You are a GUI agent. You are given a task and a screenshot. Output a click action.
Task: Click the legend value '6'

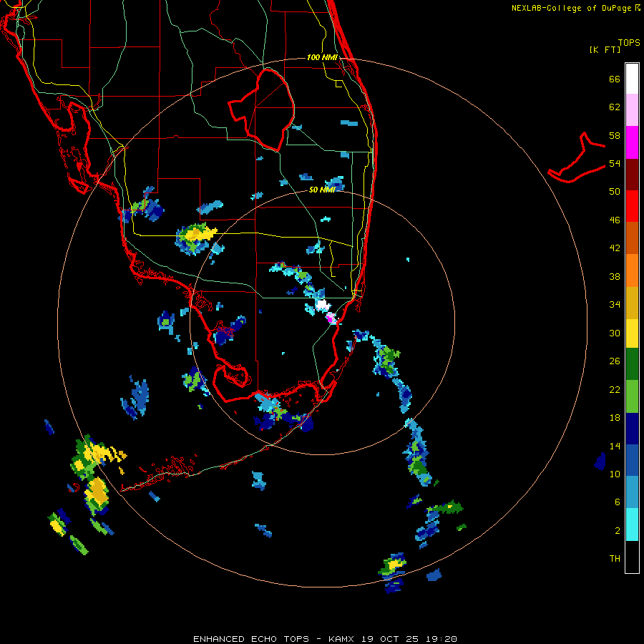click(x=617, y=502)
